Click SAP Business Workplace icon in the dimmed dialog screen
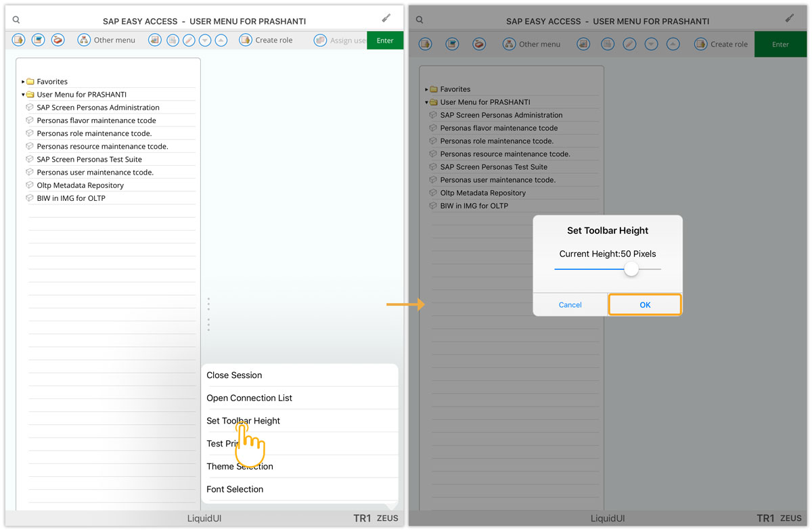 pos(480,45)
